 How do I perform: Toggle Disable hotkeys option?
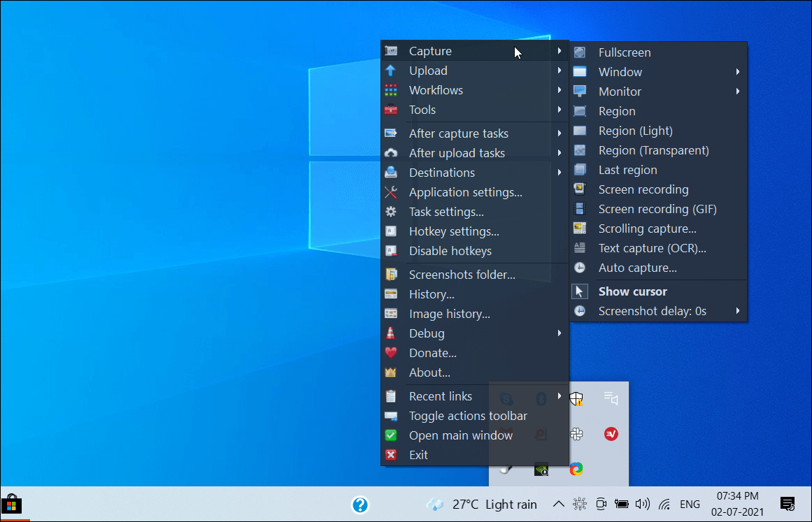tap(450, 251)
